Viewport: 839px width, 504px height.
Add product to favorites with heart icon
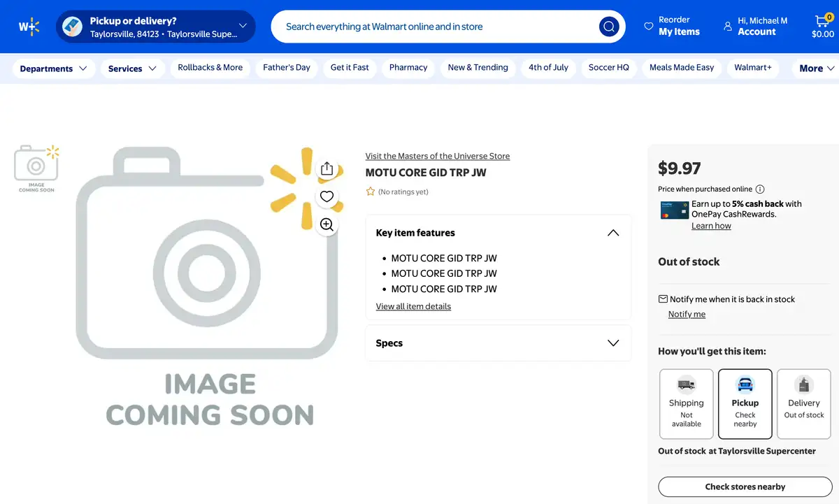327,196
